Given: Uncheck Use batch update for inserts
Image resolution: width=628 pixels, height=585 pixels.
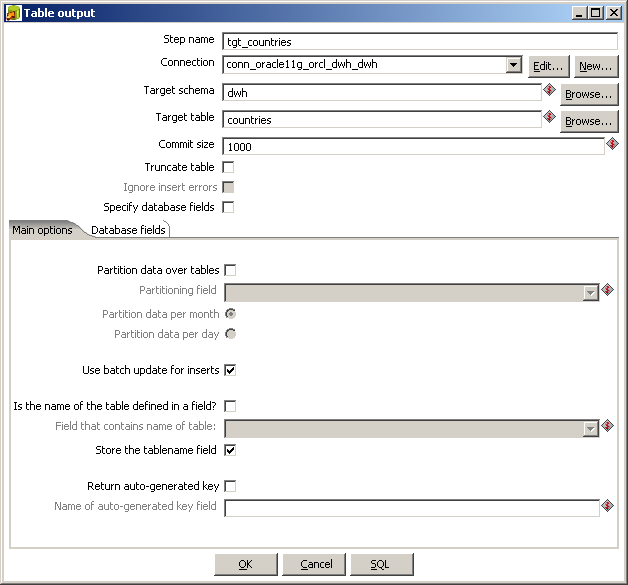Looking at the screenshot, I should (x=230, y=370).
